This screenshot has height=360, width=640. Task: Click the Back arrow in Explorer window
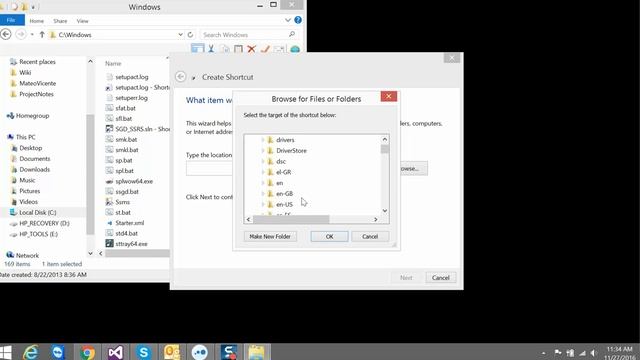(x=6, y=35)
